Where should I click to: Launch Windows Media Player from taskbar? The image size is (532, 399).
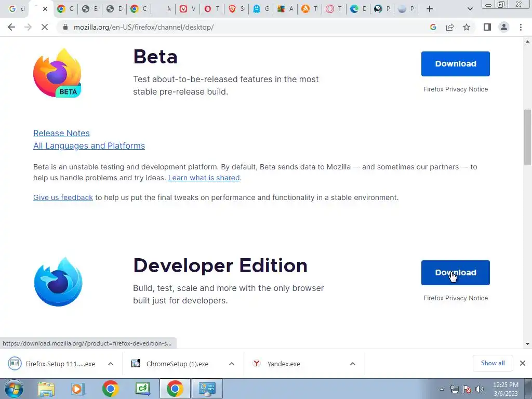[78, 389]
